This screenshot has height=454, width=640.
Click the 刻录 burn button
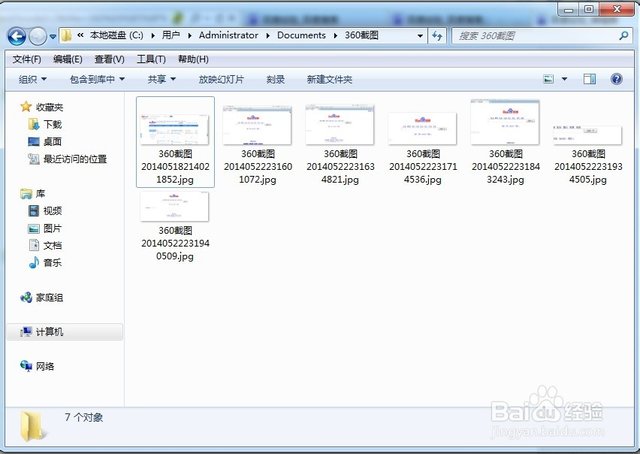coord(276,79)
